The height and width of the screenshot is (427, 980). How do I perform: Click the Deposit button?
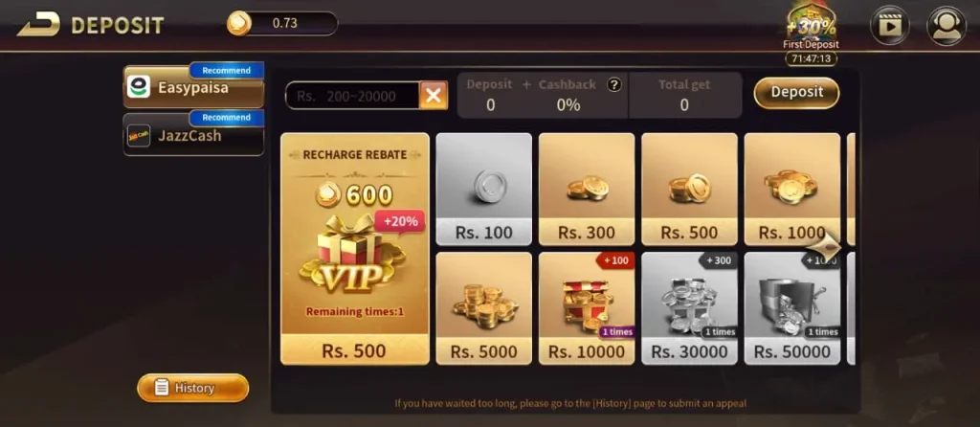coord(796,93)
